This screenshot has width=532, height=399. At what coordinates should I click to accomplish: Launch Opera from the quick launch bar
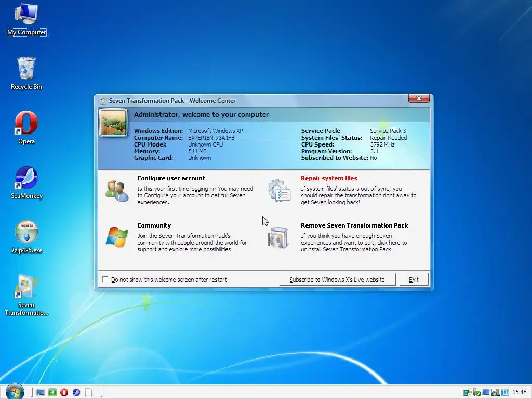(64, 393)
